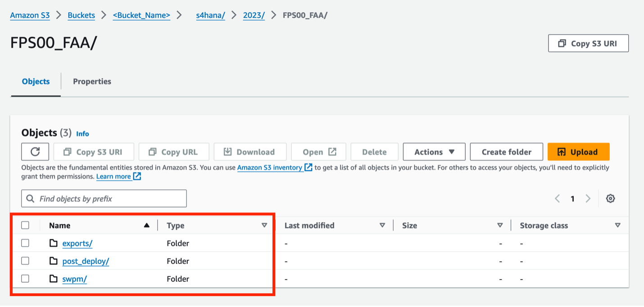
Task: Click the search magnifier icon
Action: (31, 198)
